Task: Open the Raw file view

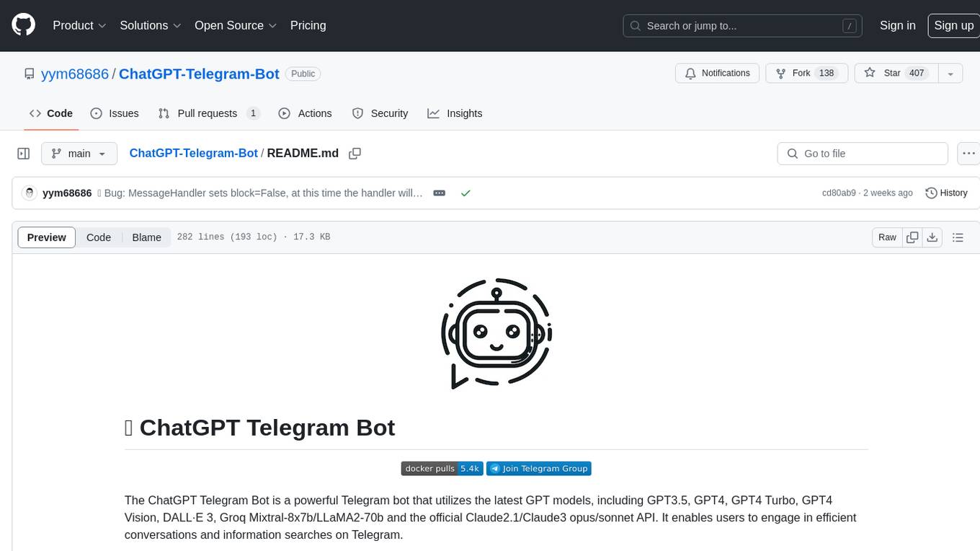Action: 887,237
